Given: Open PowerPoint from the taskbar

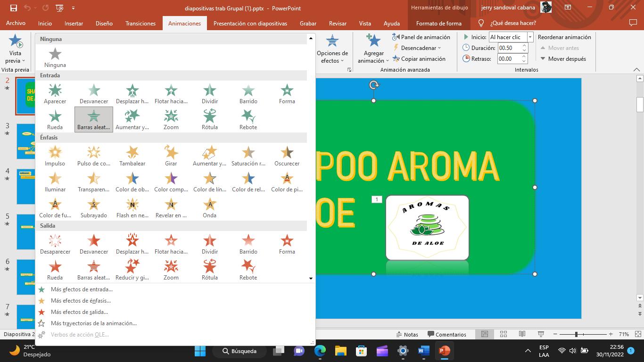Looking at the screenshot, I should (x=444, y=351).
